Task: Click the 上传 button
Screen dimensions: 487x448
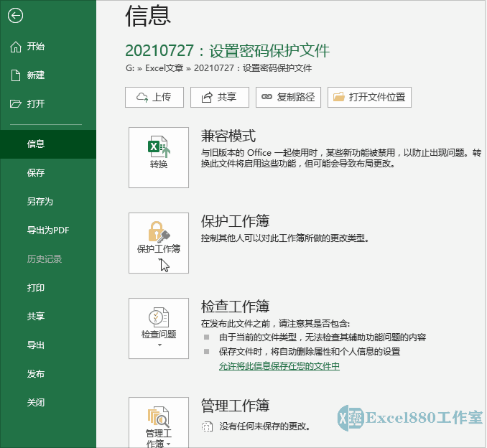Action: (154, 97)
